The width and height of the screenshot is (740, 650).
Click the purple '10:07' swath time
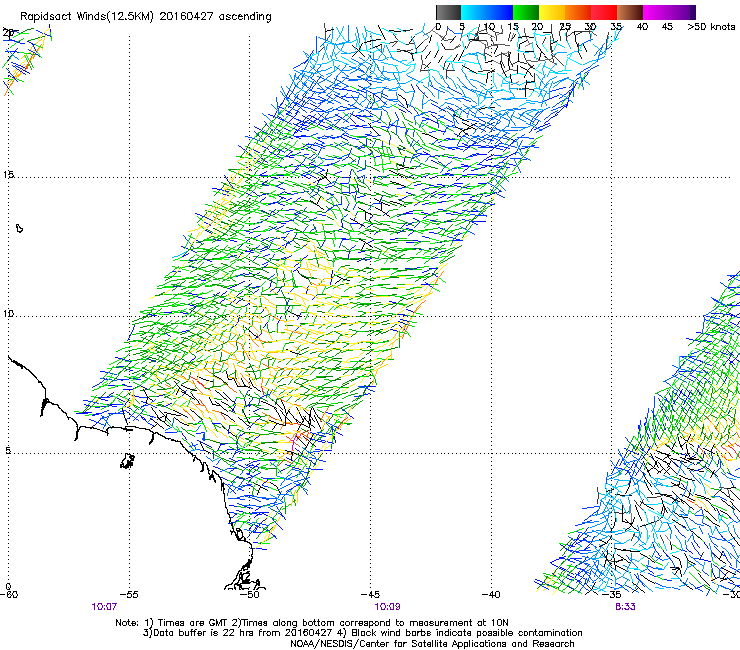pyautogui.click(x=104, y=607)
